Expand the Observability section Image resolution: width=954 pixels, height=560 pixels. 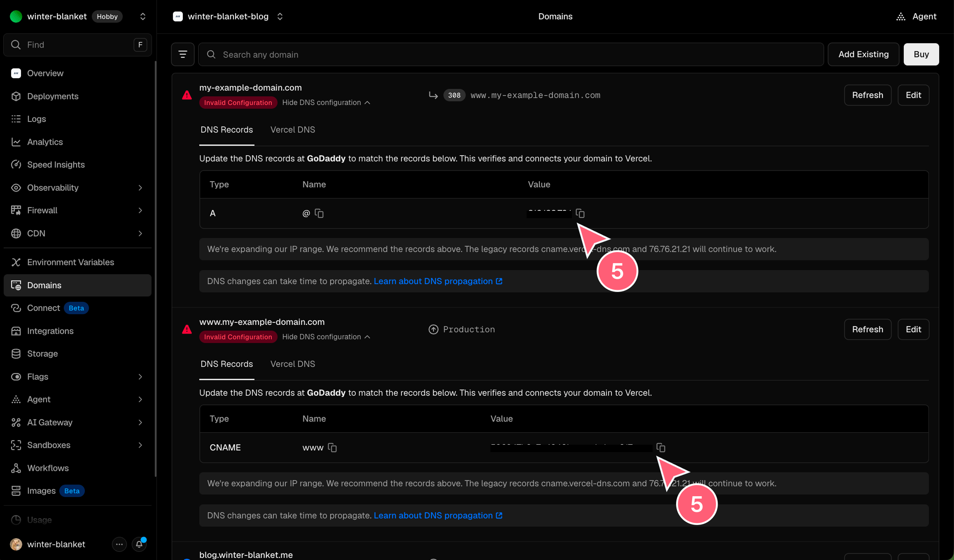point(140,188)
